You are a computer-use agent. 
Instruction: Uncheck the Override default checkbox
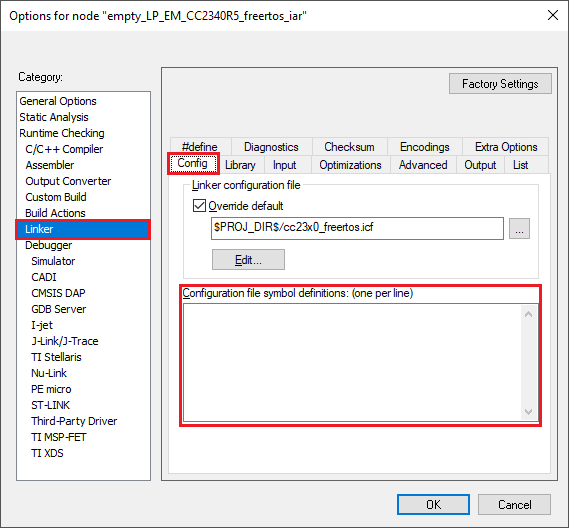[199, 206]
